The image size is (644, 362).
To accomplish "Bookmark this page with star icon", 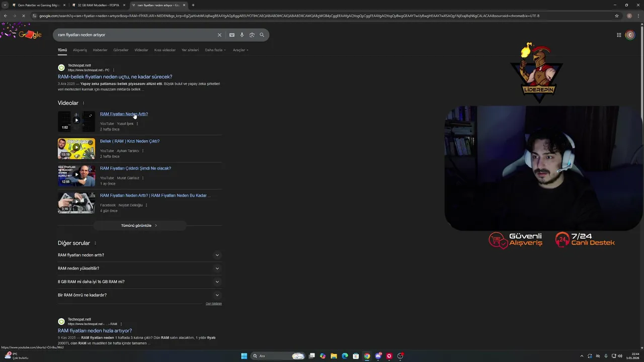I will click(x=617, y=16).
